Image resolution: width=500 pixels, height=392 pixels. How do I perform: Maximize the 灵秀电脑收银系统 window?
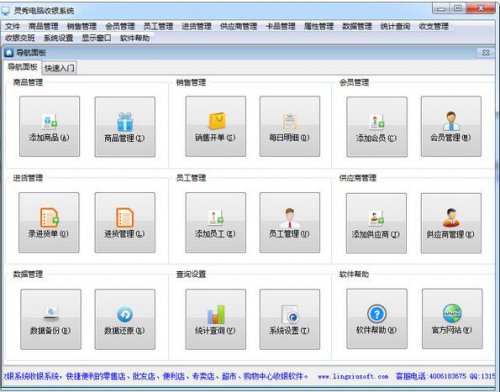[458, 9]
